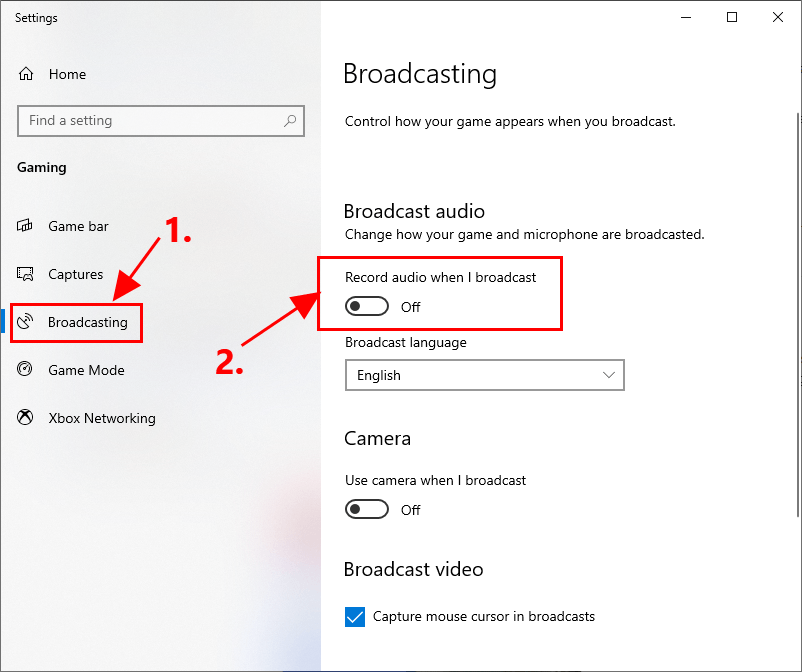Enable Use camera when I broadcast

pos(367,509)
